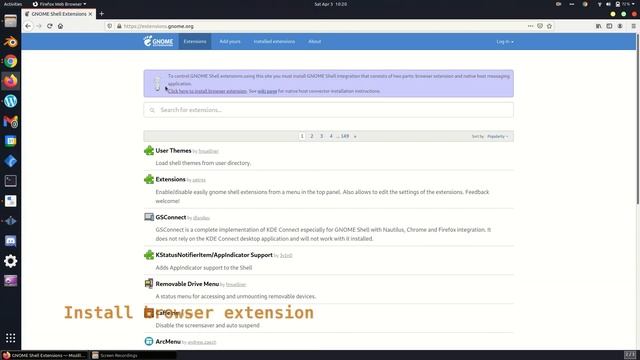Toggle Firefox sidebar view
Screen dimensions: 640x360
tap(609, 26)
